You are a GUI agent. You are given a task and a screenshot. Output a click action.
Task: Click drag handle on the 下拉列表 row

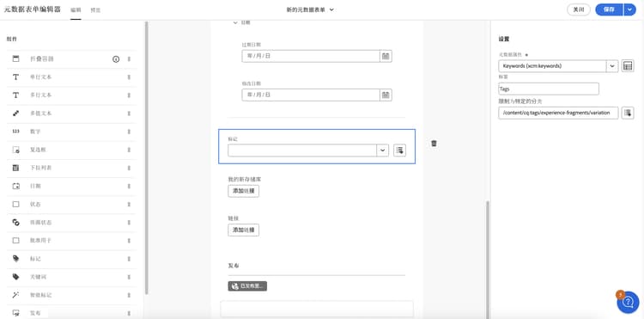129,169
